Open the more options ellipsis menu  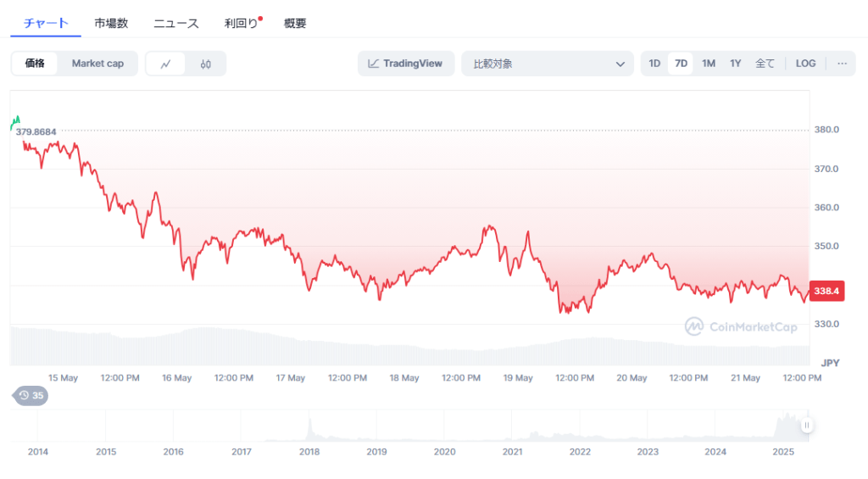pyautogui.click(x=841, y=64)
